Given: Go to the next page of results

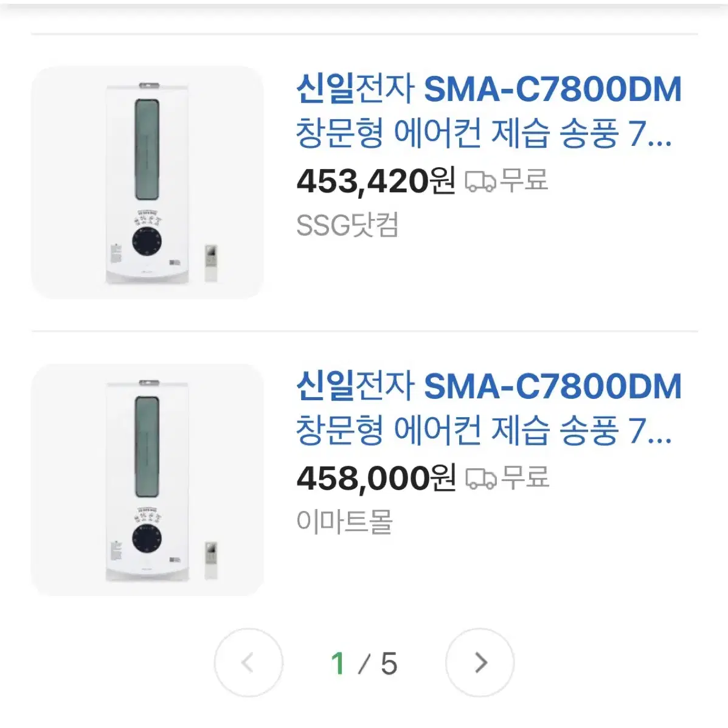Looking at the screenshot, I should pyautogui.click(x=480, y=662).
